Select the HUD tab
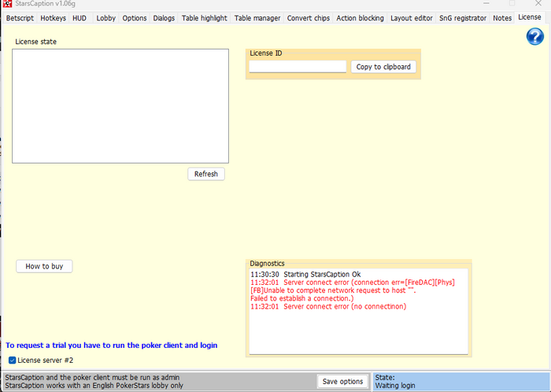This screenshot has height=392, width=551. pyautogui.click(x=80, y=18)
